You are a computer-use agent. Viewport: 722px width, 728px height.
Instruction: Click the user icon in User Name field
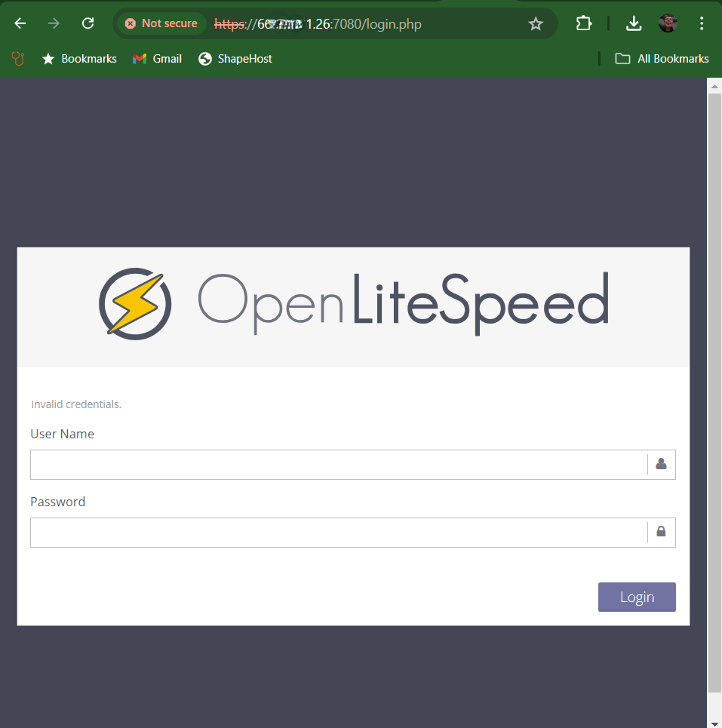tap(661, 464)
